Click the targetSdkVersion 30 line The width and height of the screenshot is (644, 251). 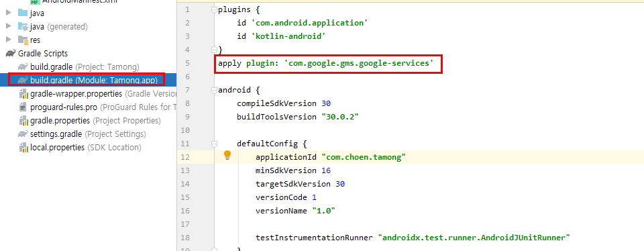[x=300, y=184]
